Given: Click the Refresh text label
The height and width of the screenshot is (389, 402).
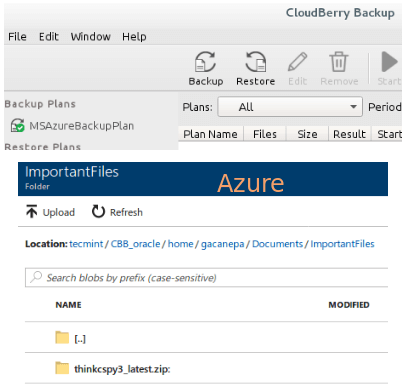Looking at the screenshot, I should click(126, 212).
